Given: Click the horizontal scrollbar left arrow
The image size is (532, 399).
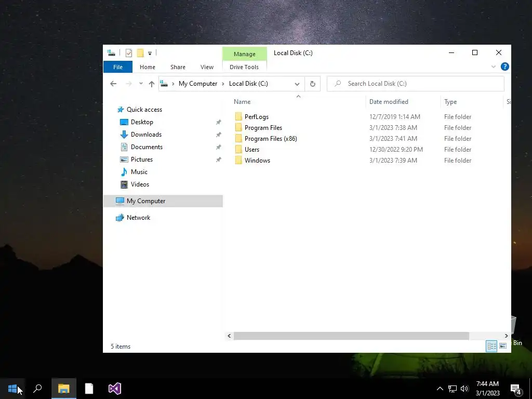Looking at the screenshot, I should [229, 336].
